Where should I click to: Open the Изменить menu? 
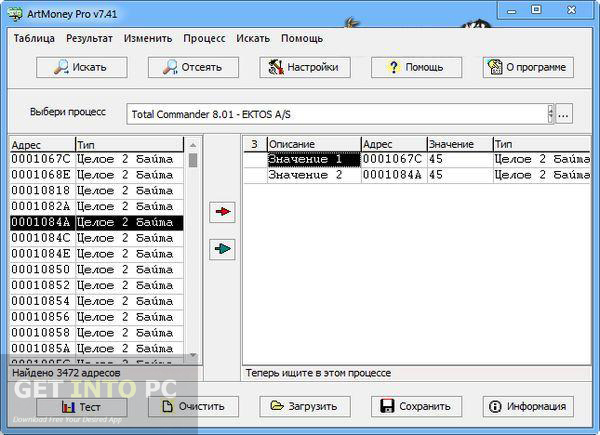point(148,38)
